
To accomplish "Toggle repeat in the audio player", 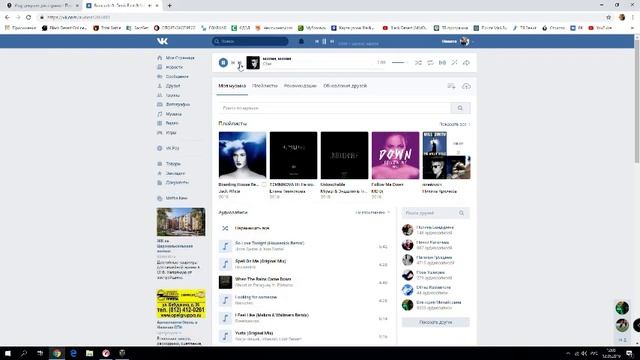I will click(430, 62).
